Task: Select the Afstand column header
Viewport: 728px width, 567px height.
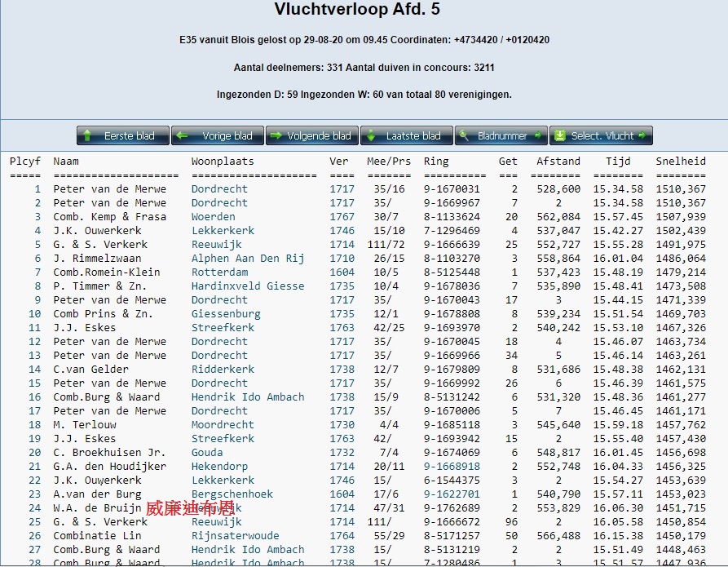Action: pos(558,162)
